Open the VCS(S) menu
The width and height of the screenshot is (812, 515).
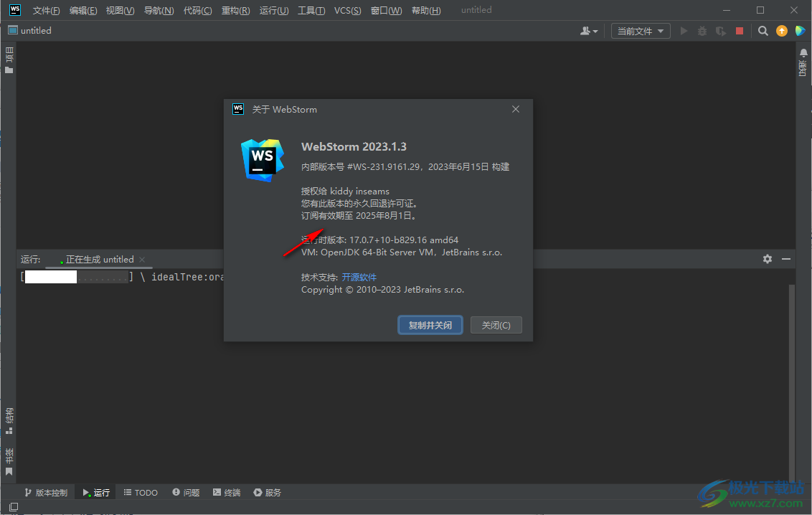point(347,10)
